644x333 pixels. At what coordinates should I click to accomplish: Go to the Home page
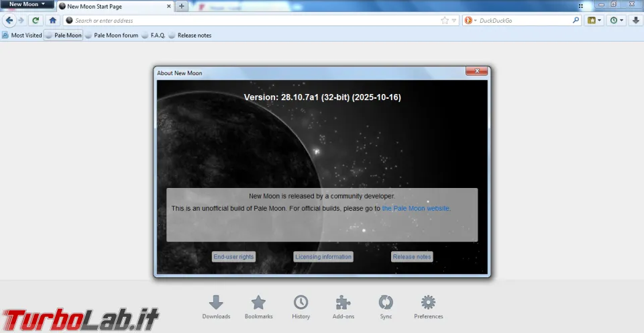coord(52,20)
